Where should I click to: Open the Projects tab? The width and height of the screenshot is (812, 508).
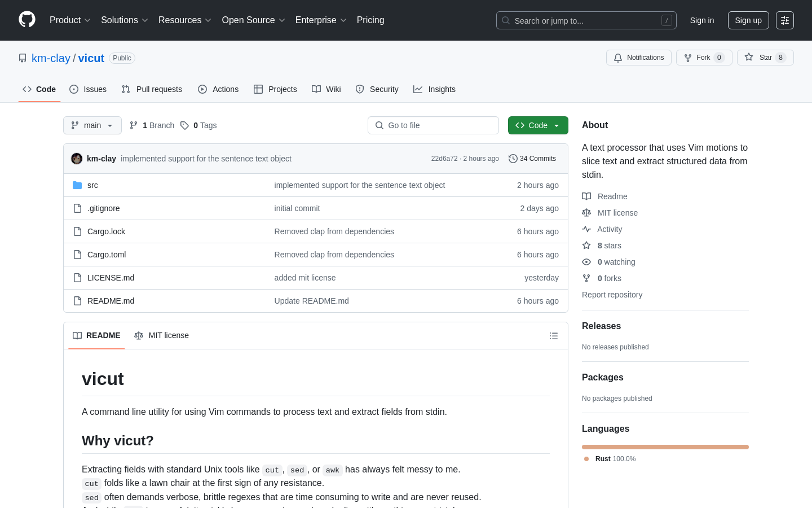coord(275,89)
